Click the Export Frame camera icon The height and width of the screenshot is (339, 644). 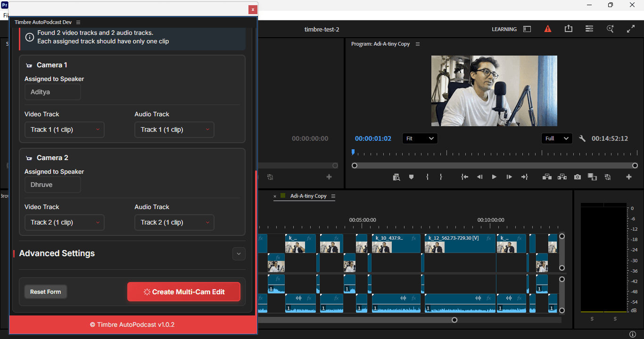pos(577,177)
